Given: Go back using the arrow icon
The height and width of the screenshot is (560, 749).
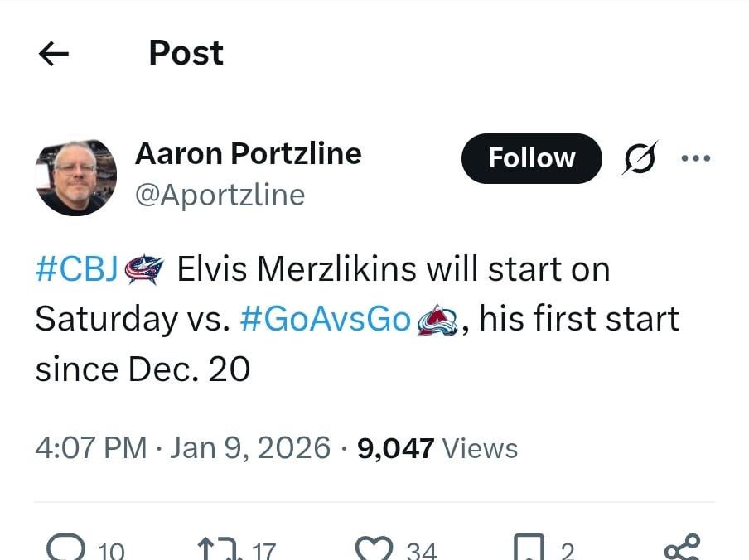Looking at the screenshot, I should [53, 53].
